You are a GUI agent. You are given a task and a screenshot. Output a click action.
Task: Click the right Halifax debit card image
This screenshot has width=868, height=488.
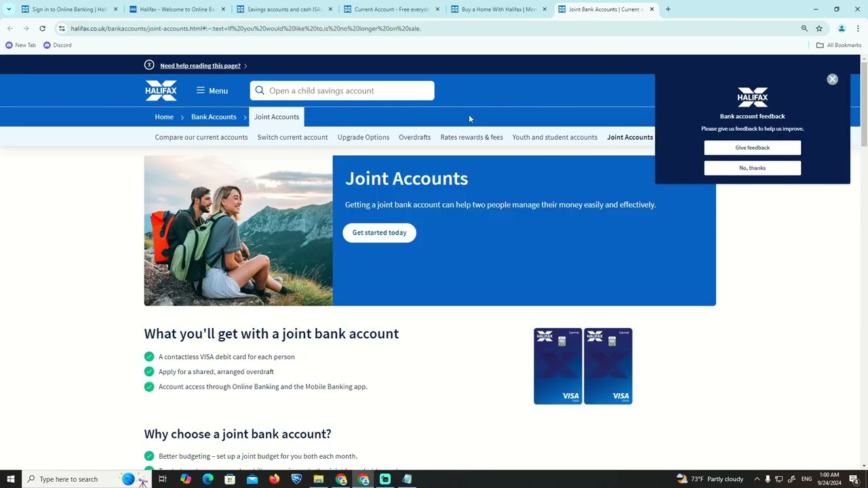(608, 366)
